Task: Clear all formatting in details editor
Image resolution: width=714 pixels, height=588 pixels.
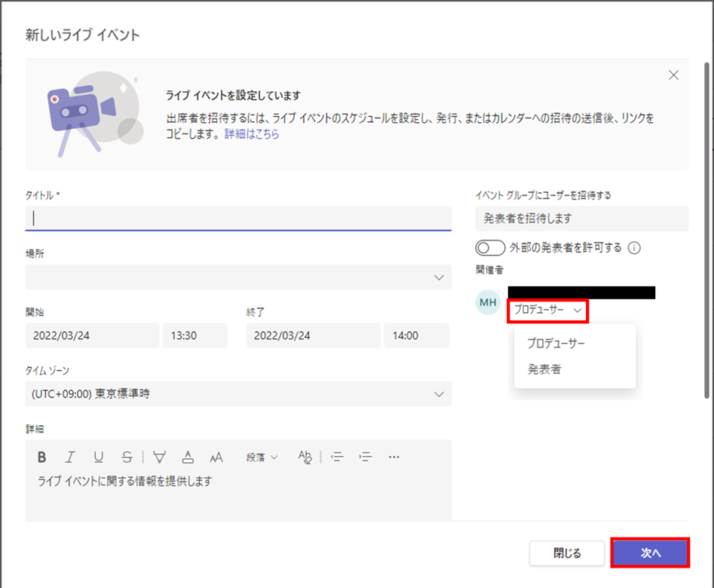Action: pyautogui.click(x=305, y=457)
